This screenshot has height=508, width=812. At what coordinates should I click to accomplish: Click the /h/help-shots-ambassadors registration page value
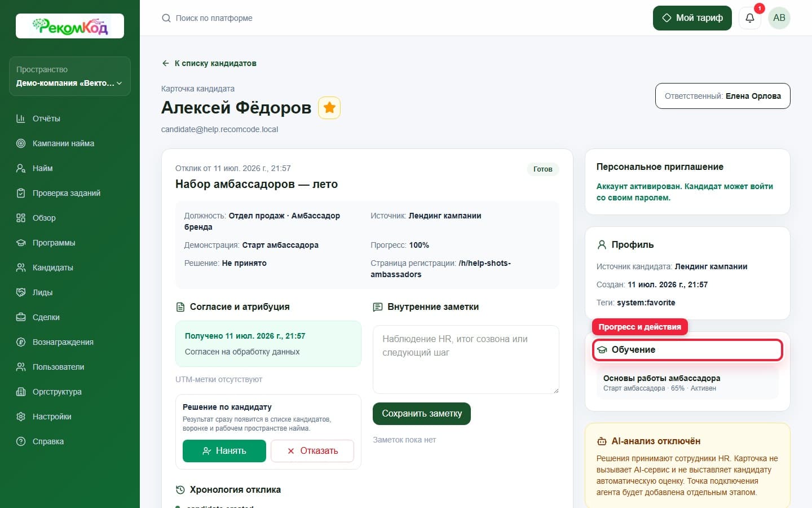440,269
